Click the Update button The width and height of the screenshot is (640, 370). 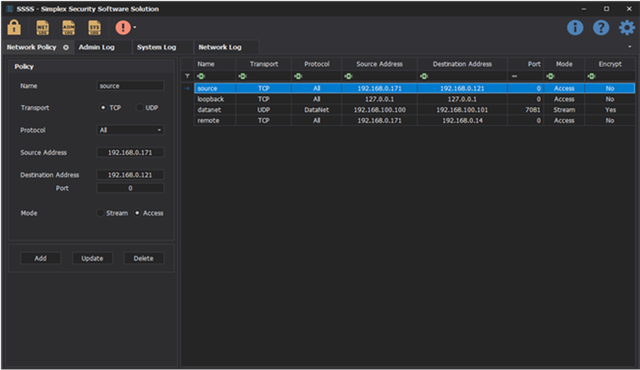click(92, 258)
